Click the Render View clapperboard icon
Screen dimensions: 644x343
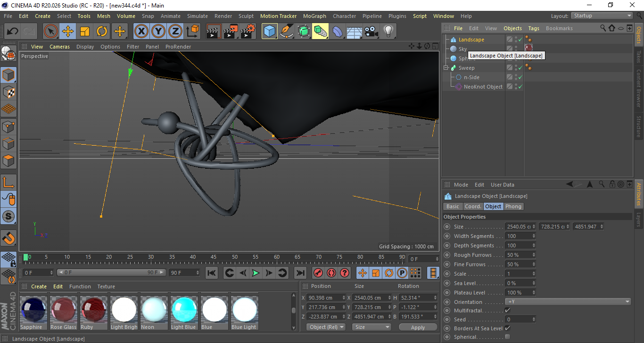click(214, 32)
